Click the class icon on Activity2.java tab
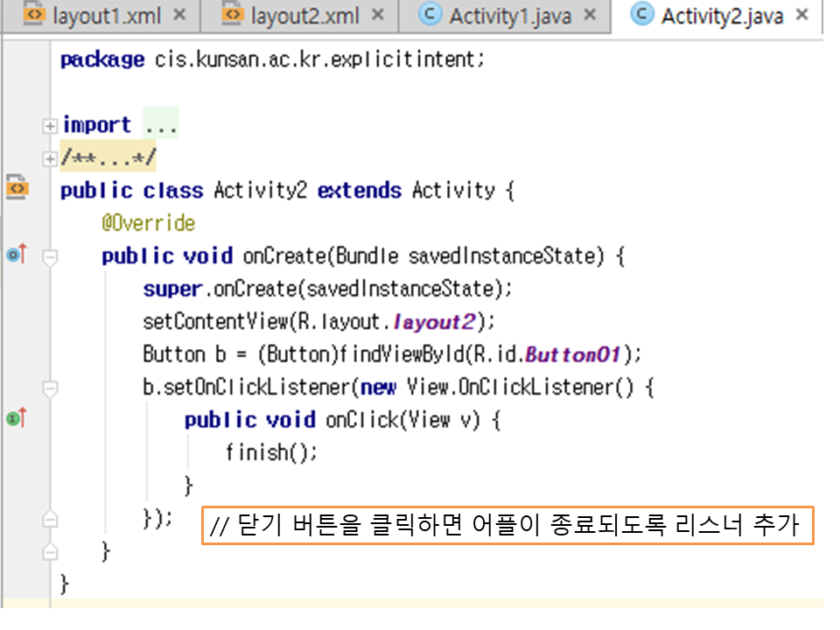 tap(641, 15)
